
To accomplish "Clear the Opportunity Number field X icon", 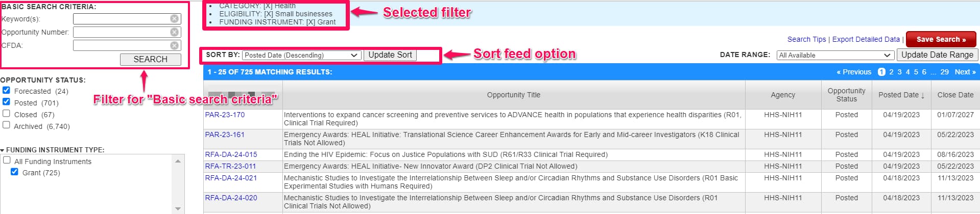I will point(175,32).
